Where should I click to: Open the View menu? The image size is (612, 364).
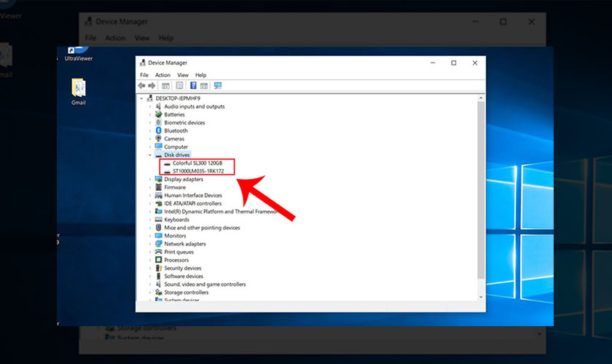[x=183, y=75]
